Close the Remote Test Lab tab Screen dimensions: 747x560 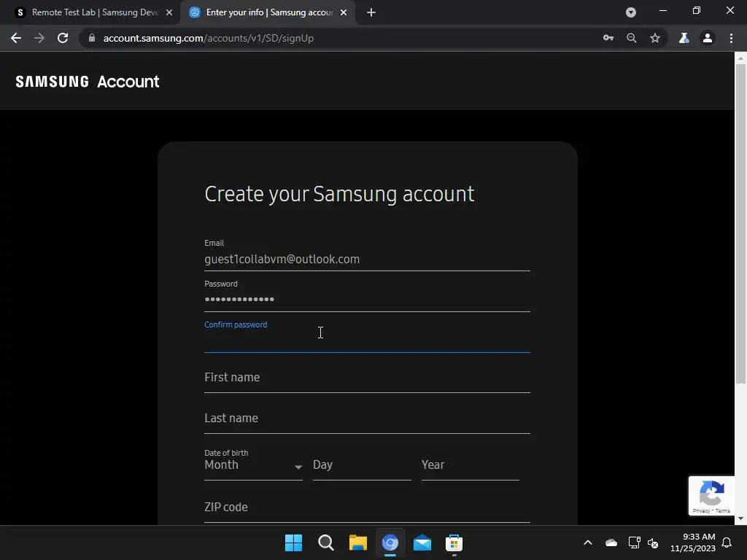pos(169,12)
